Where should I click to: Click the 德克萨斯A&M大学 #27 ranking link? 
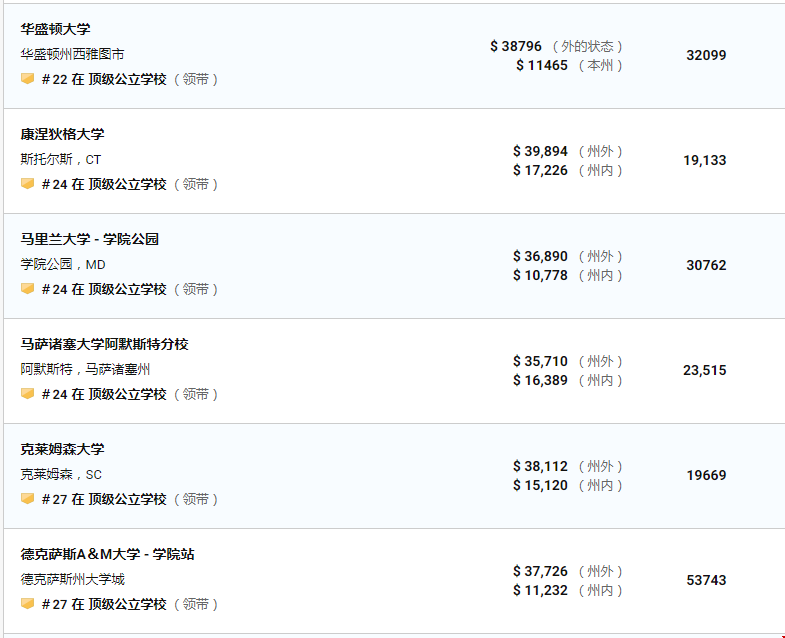click(x=104, y=604)
